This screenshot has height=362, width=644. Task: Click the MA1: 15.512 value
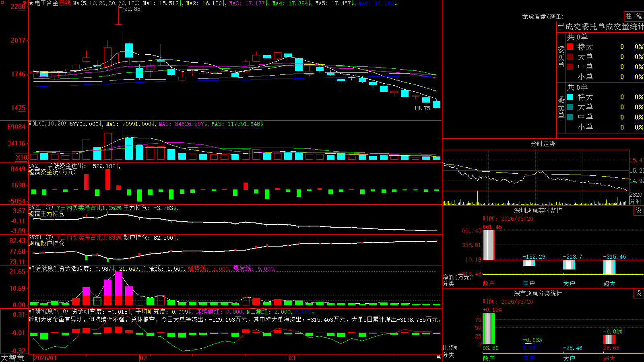pyautogui.click(x=163, y=3)
